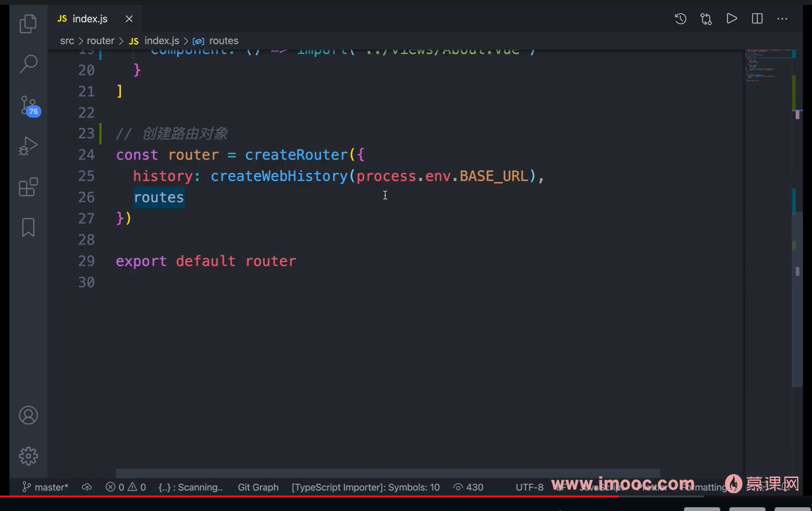Image resolution: width=812 pixels, height=511 pixels.
Task: Expand the routes symbol breadcrumb
Action: click(x=223, y=41)
